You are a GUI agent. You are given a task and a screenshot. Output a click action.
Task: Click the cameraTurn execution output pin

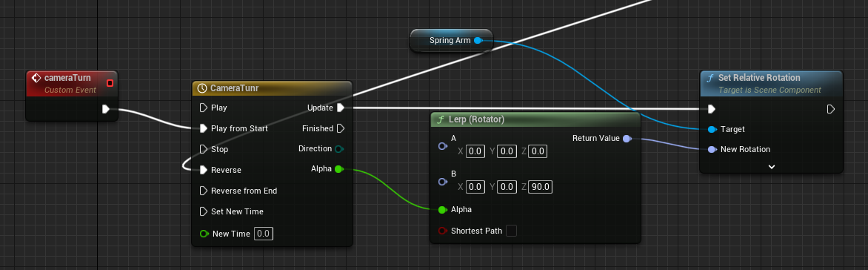click(x=106, y=109)
